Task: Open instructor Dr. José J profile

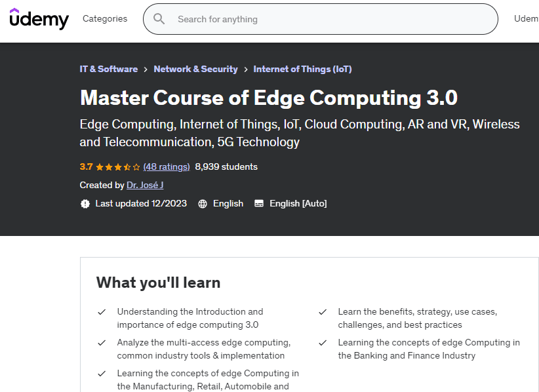Action: coord(145,186)
